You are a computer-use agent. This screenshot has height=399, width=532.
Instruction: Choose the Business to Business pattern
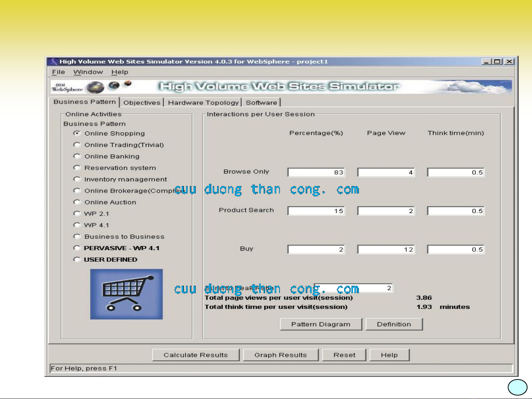coord(77,236)
